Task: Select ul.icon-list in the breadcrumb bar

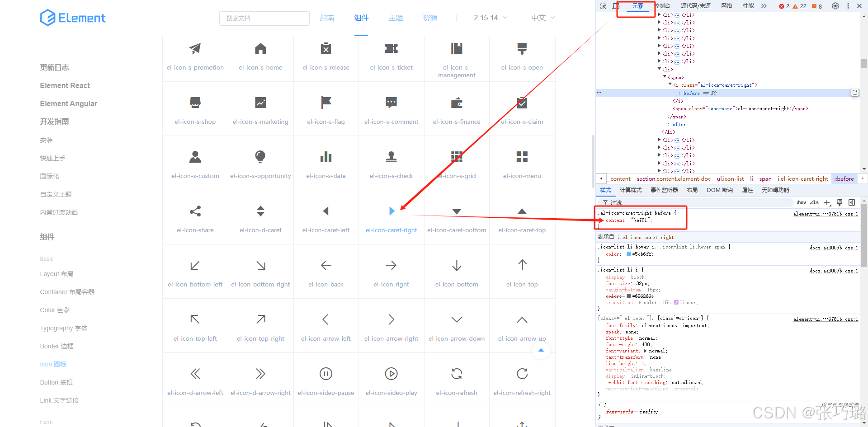Action: (x=730, y=179)
